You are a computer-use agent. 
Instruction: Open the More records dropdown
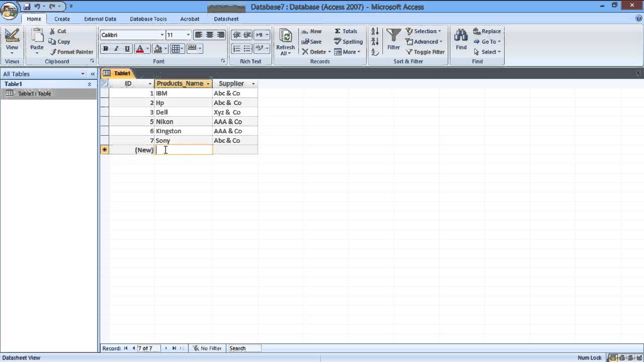point(347,52)
